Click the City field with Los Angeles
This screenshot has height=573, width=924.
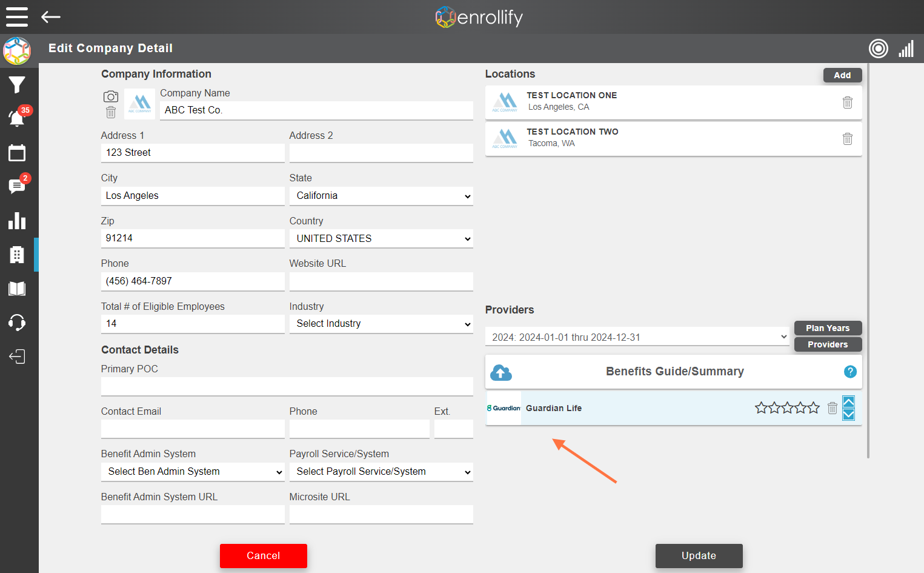coord(193,196)
